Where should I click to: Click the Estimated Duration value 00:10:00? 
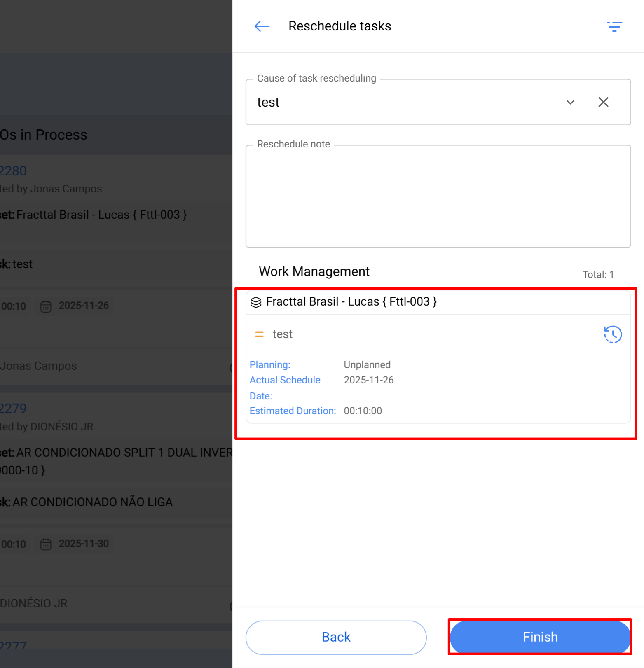pyautogui.click(x=363, y=411)
